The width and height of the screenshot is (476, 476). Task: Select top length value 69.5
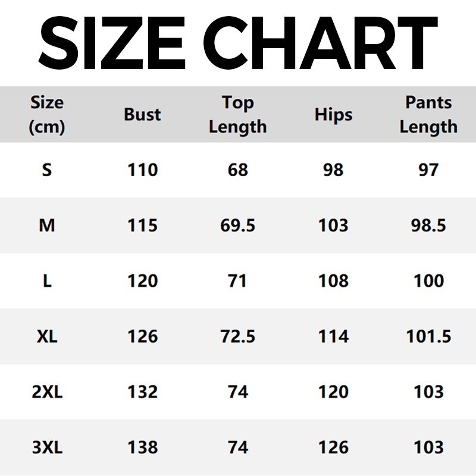tap(237, 226)
